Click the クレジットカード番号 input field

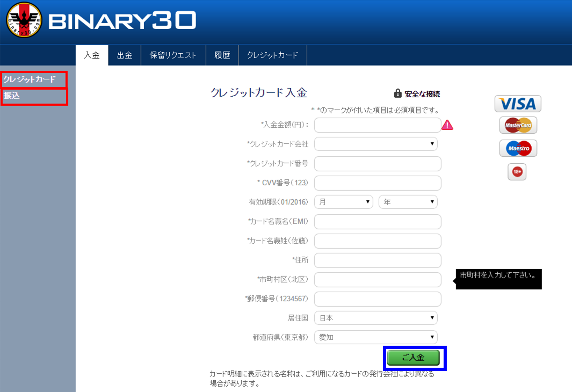[x=378, y=164]
